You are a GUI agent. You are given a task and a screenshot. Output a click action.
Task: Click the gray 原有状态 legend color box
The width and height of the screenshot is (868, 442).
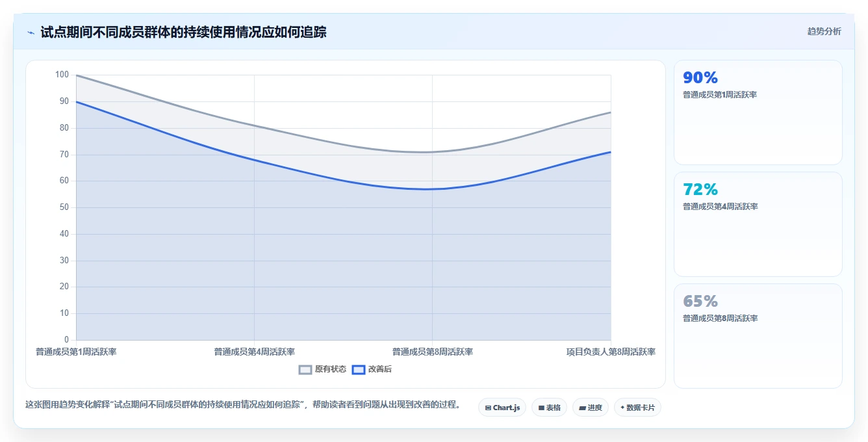click(x=305, y=369)
